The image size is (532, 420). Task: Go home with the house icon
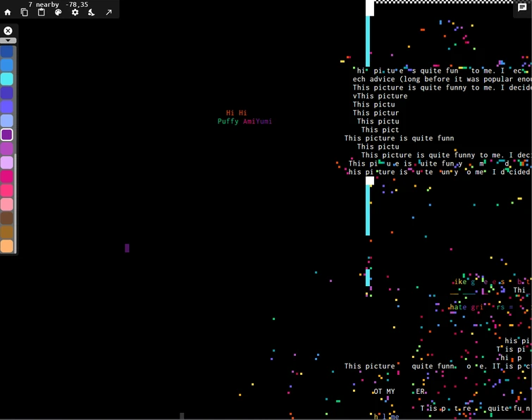coord(8,13)
